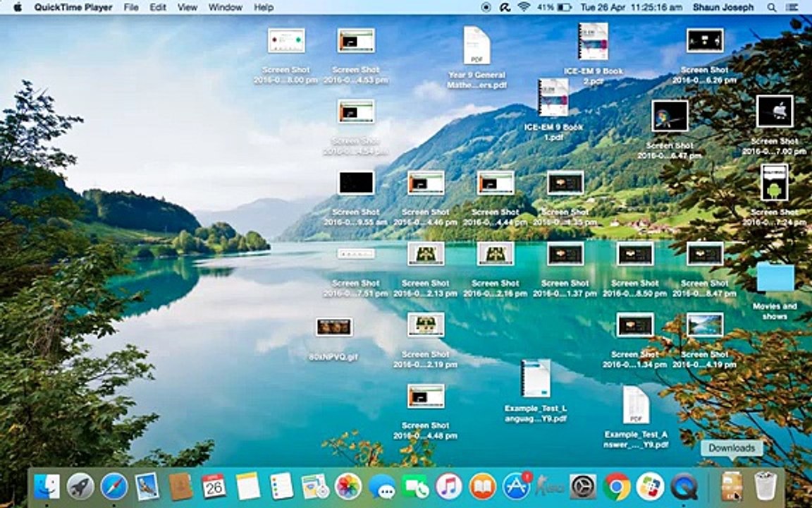Open the Shaun Joseph user menu
Screen dimensions: 812x508
(x=722, y=7)
